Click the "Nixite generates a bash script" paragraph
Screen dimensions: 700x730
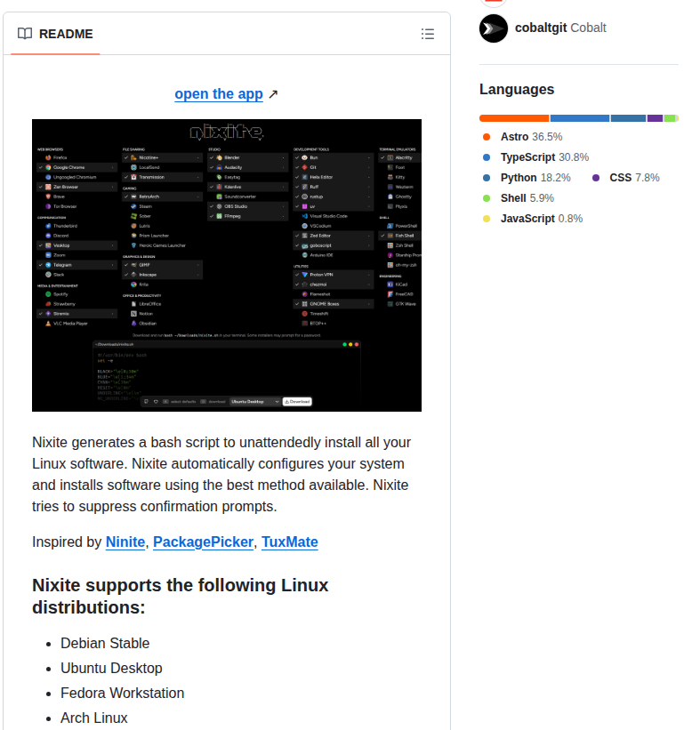tap(221, 475)
